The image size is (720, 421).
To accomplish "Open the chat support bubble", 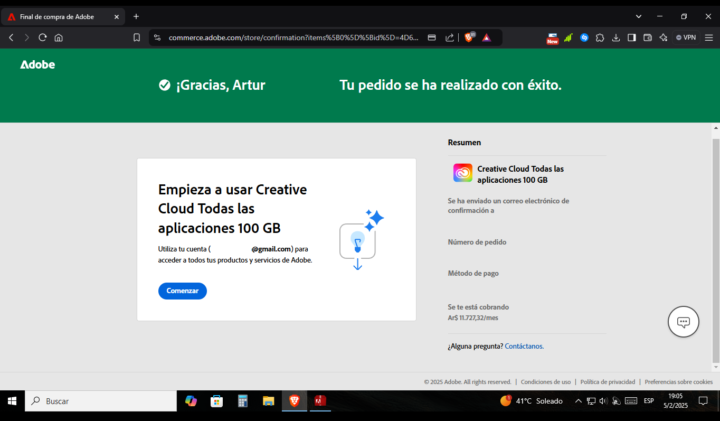I will click(683, 321).
